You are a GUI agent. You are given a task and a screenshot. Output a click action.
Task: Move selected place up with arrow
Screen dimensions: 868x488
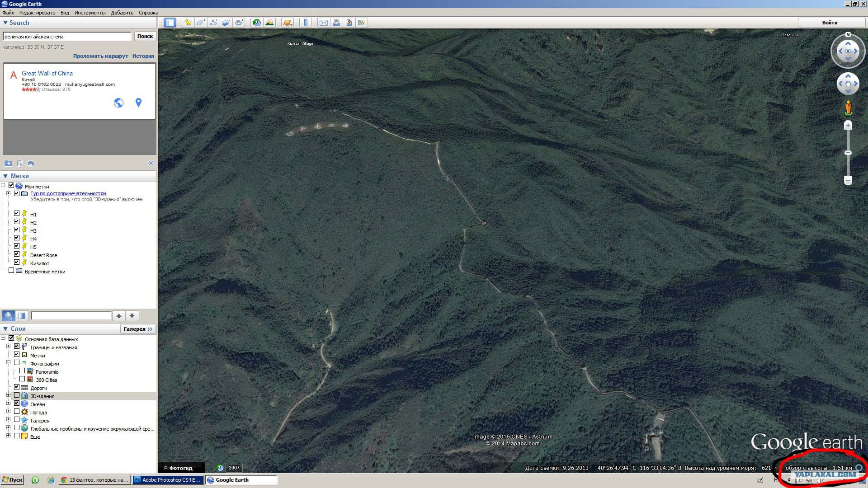click(119, 316)
